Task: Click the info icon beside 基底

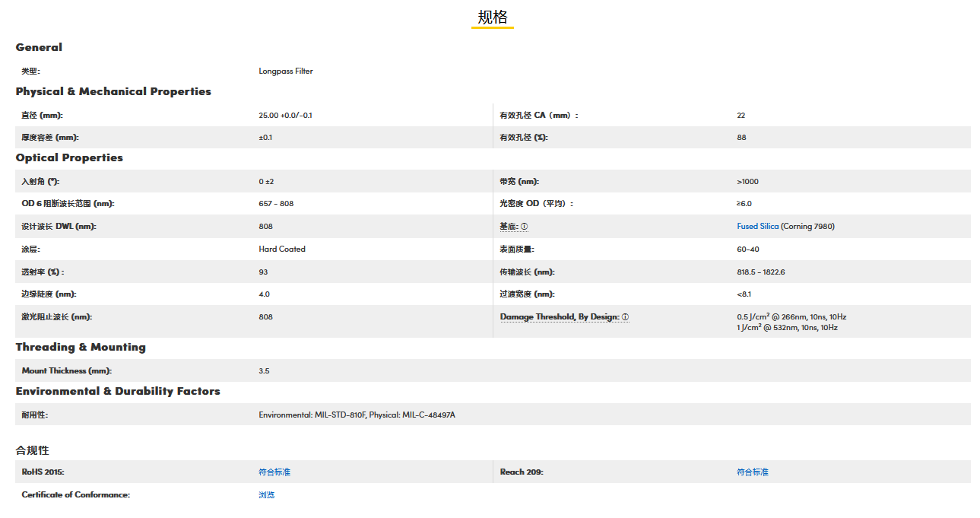Action: pos(525,227)
